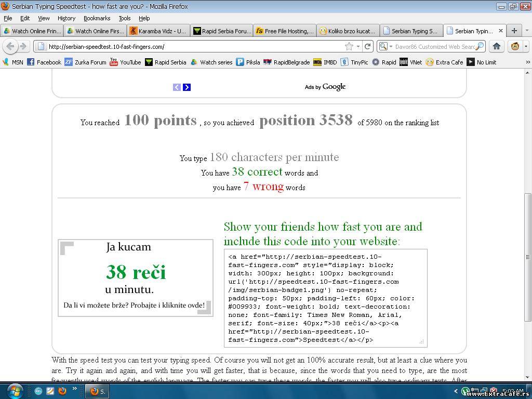Switch to the Free File Hosting tab
This screenshot has height=399, width=532.
click(284, 31)
